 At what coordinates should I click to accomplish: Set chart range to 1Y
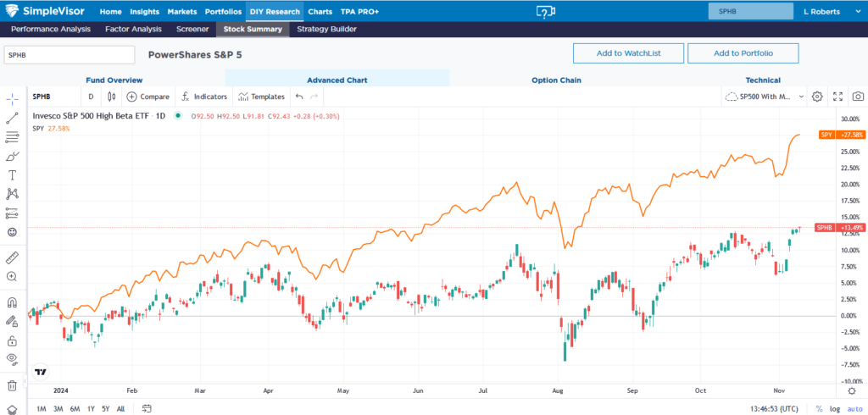91,409
